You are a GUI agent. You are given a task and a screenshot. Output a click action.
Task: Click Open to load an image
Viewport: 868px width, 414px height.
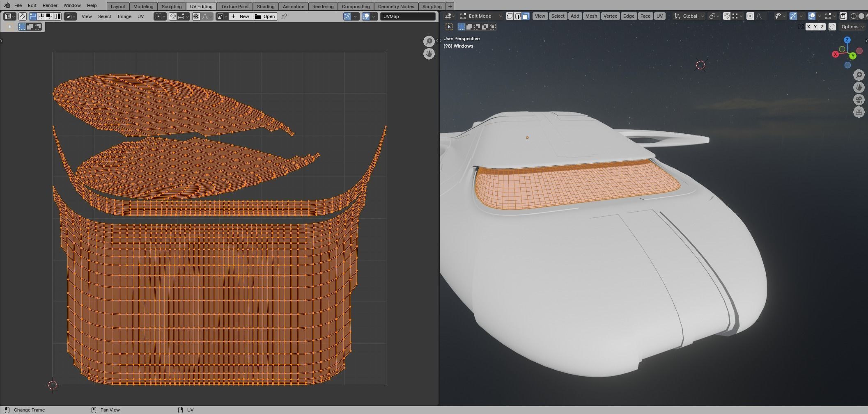[265, 16]
